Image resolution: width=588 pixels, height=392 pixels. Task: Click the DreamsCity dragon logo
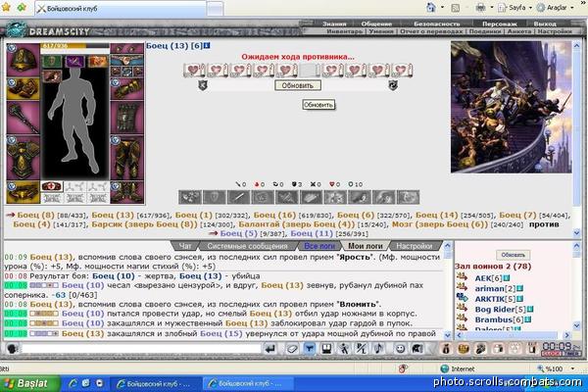coord(16,29)
